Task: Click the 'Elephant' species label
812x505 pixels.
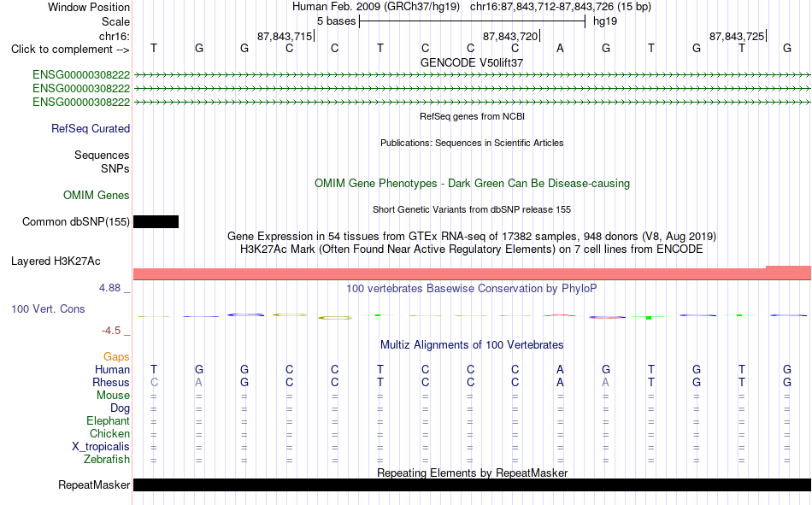Action: [x=108, y=421]
